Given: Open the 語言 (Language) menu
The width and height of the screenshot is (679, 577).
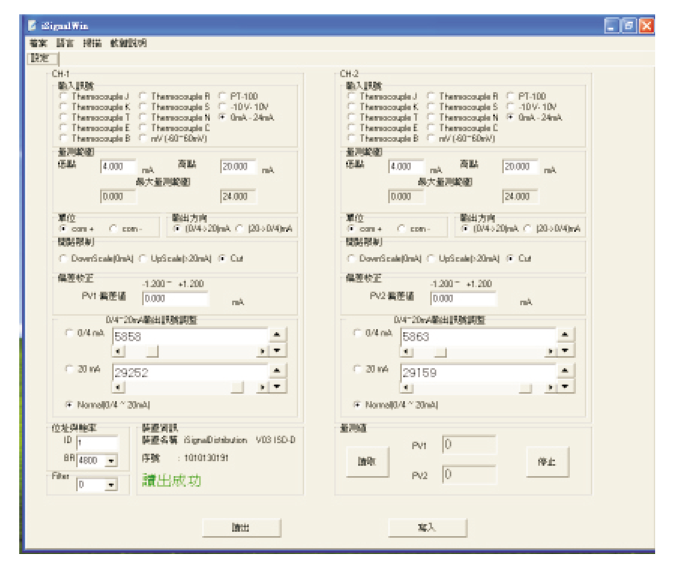Looking at the screenshot, I should click(x=65, y=43).
